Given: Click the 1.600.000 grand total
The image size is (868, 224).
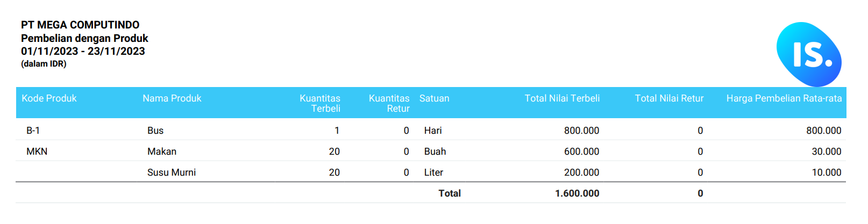Looking at the screenshot, I should [x=577, y=193].
